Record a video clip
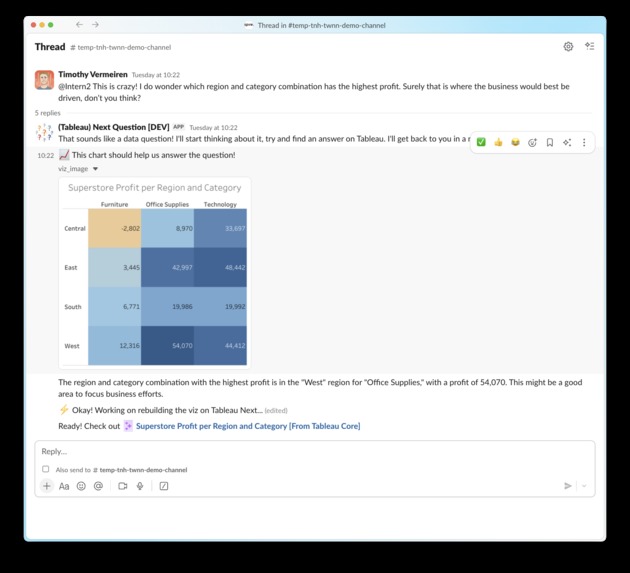Image resolution: width=630 pixels, height=573 pixels. [123, 486]
